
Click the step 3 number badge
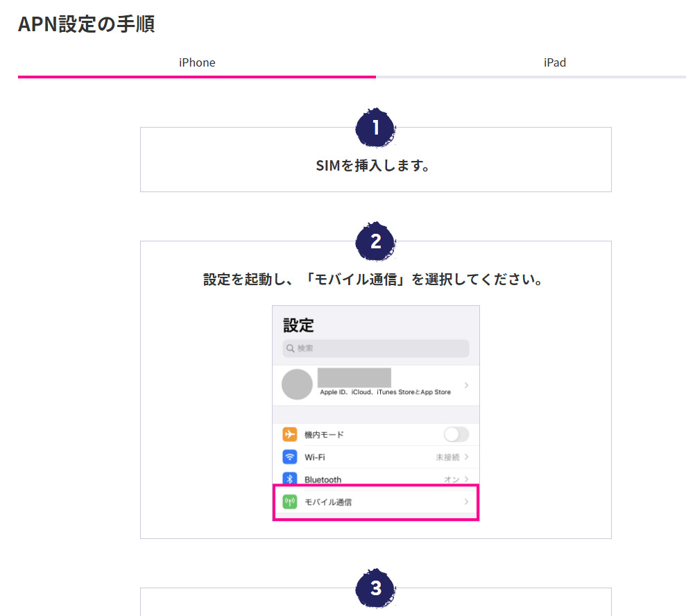tap(375, 588)
